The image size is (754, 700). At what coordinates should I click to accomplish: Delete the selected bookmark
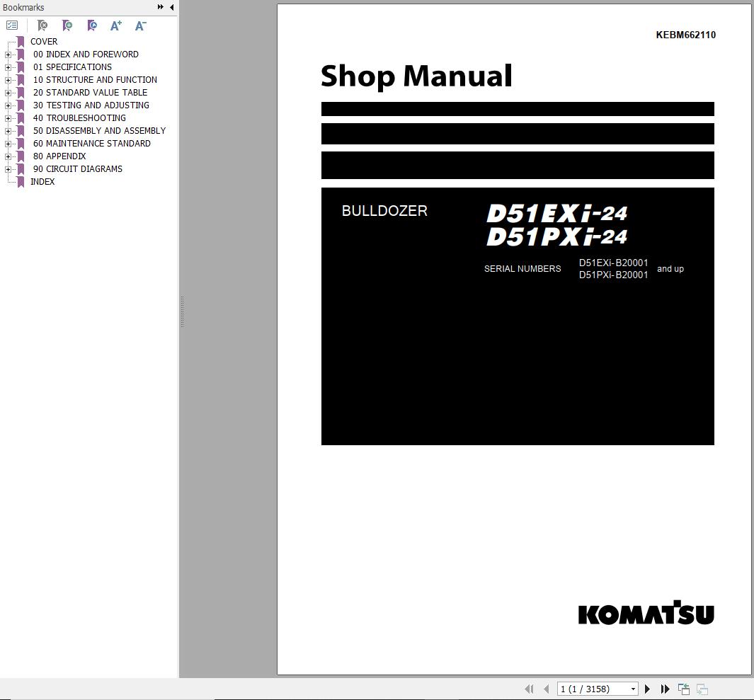[42, 25]
